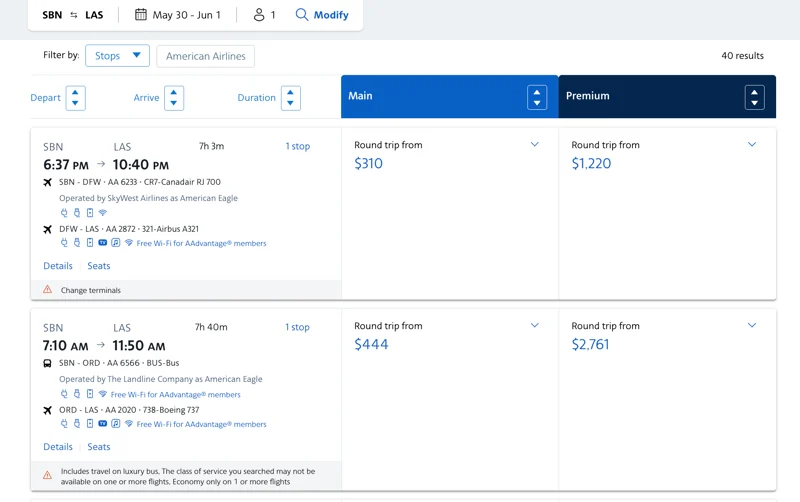Screen dimensions: 800x502
Task: Open the Stops filter dropdown
Action: tap(117, 56)
